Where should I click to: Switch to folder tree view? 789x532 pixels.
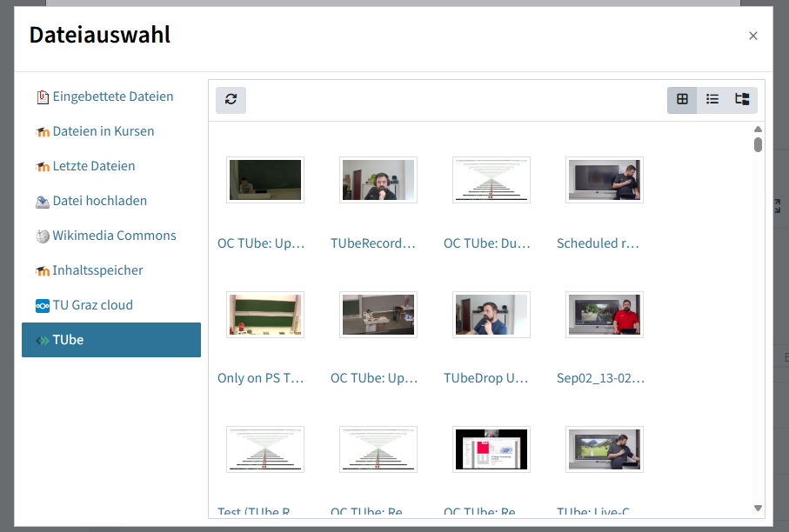[742, 100]
